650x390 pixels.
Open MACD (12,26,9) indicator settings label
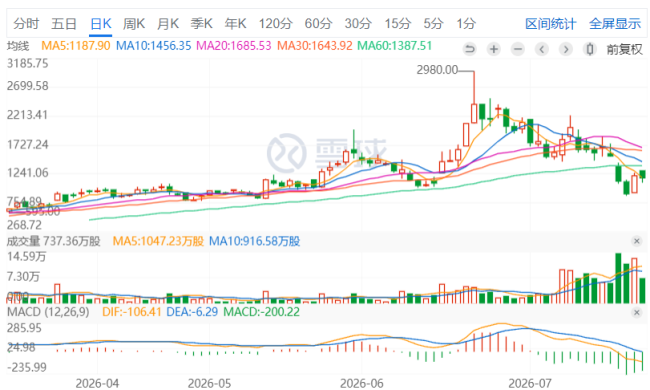tap(48, 312)
